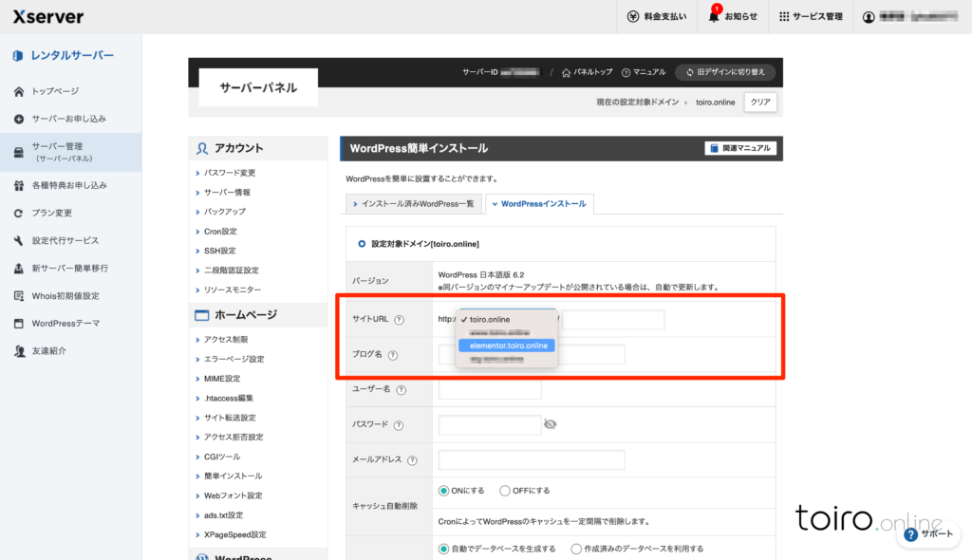Choose elementor.toiro.online from domain dropdown

click(x=508, y=345)
